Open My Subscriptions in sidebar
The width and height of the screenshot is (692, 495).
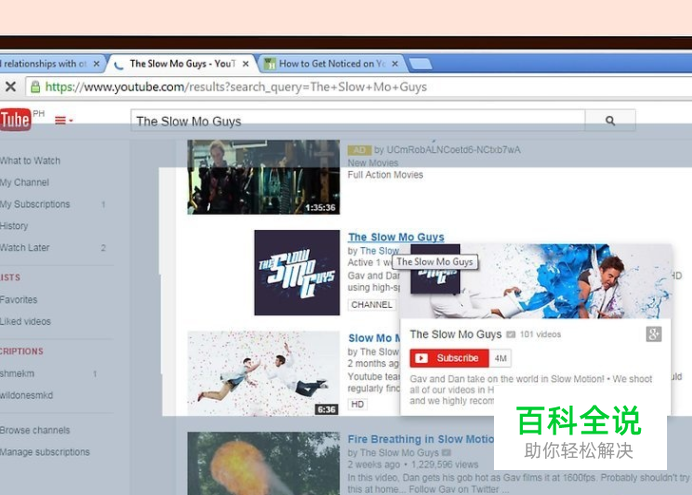(35, 204)
